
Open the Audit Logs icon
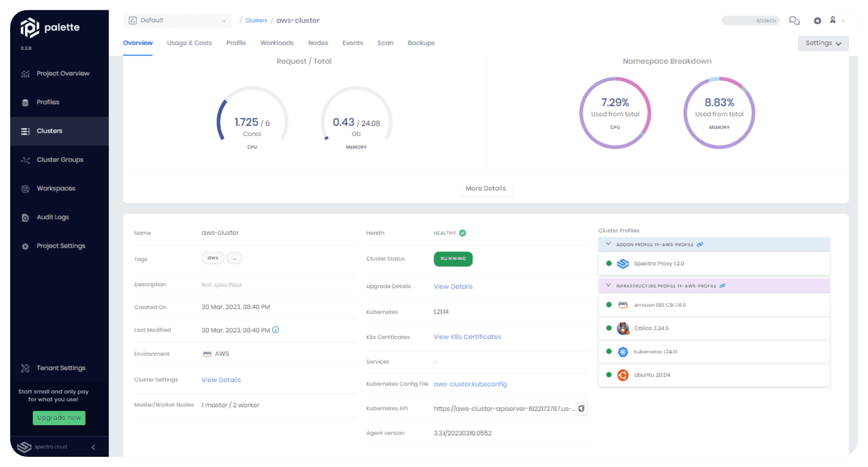tap(25, 217)
